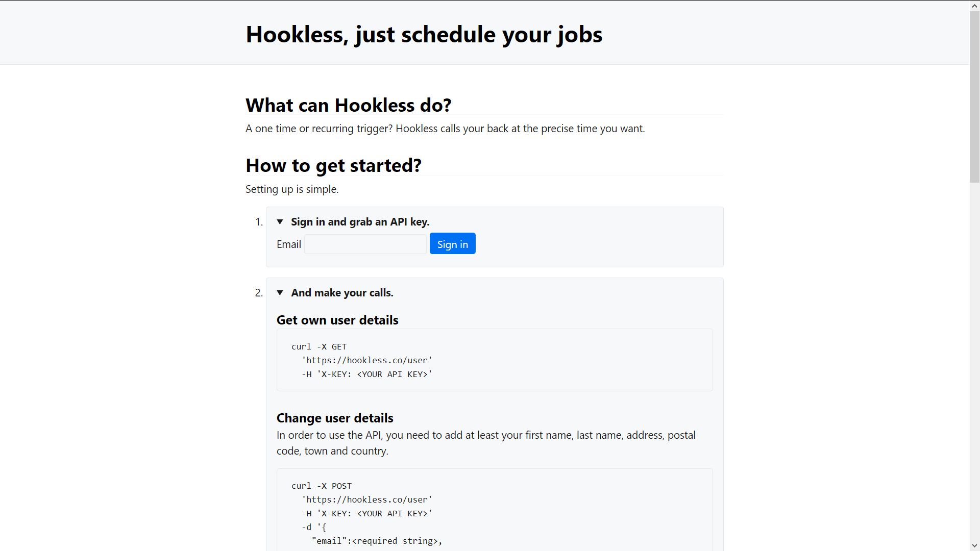
Task: Click the "Change user details" subheading
Action: [x=334, y=418]
